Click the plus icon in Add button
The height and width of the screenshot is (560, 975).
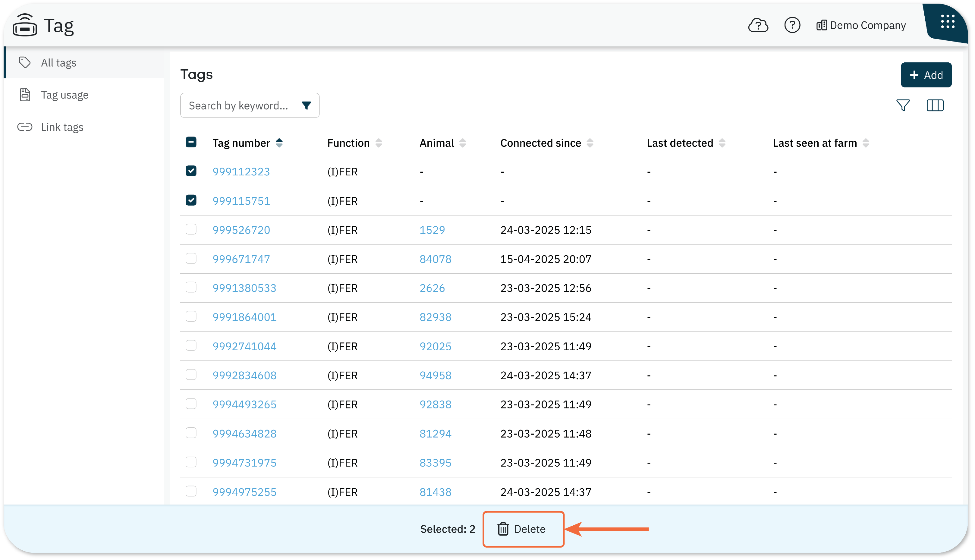(x=914, y=75)
